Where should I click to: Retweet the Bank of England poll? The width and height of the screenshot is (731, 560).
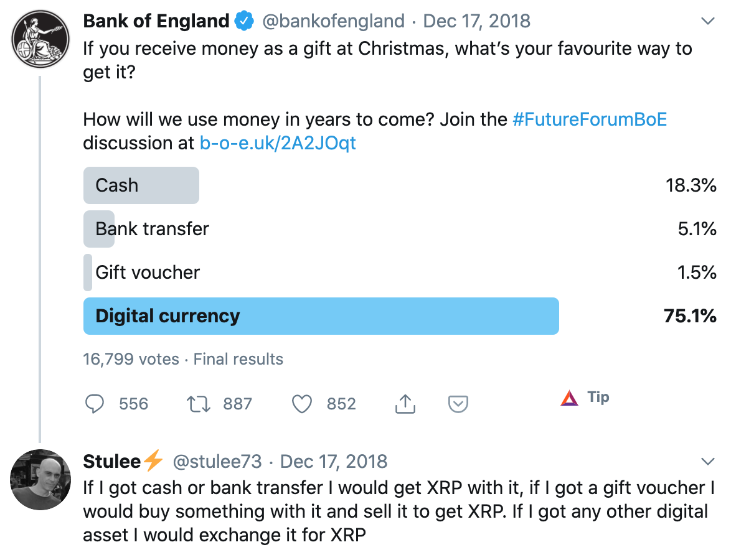pos(199,404)
